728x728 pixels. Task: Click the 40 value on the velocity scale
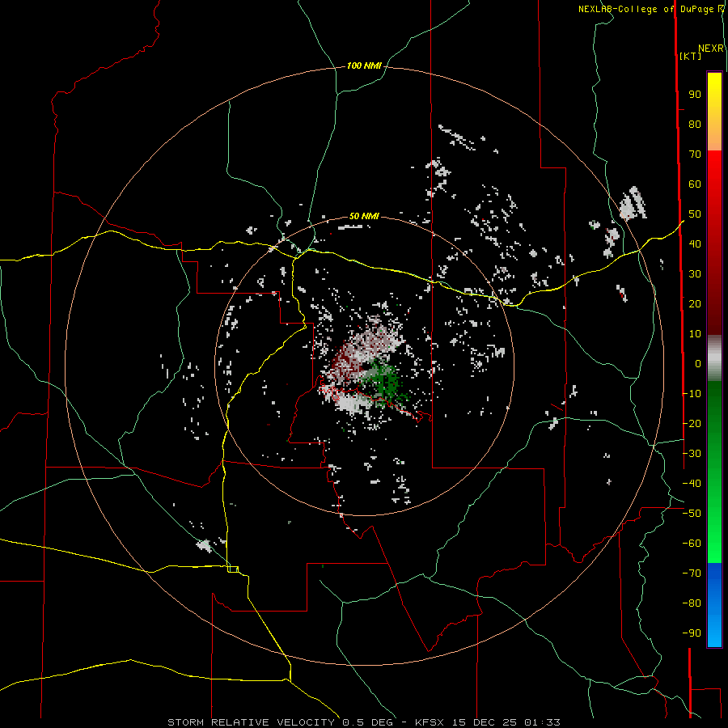coord(695,243)
